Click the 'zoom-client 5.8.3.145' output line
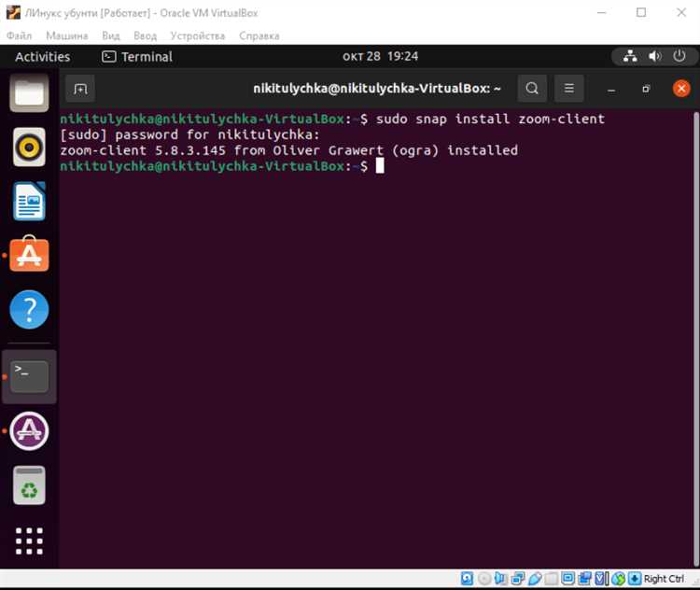This screenshot has height=590, width=700. click(288, 150)
